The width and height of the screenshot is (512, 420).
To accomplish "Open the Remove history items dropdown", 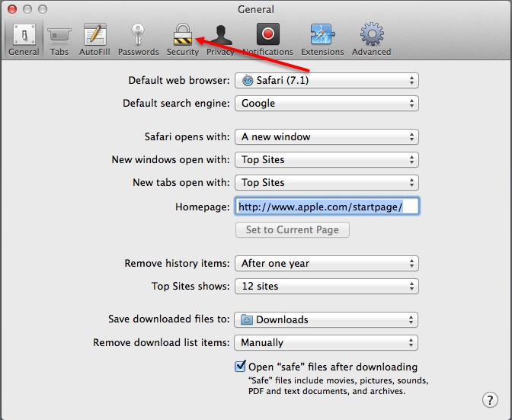I will pyautogui.click(x=327, y=264).
